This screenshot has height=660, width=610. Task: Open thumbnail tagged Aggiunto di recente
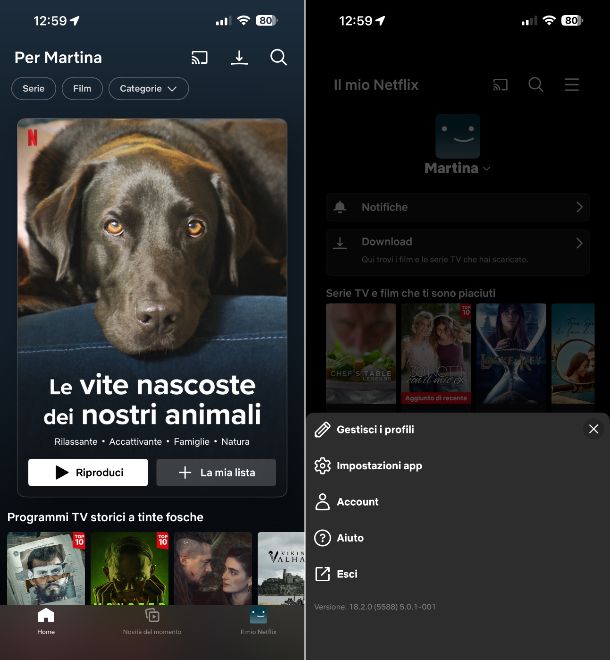tap(436, 354)
